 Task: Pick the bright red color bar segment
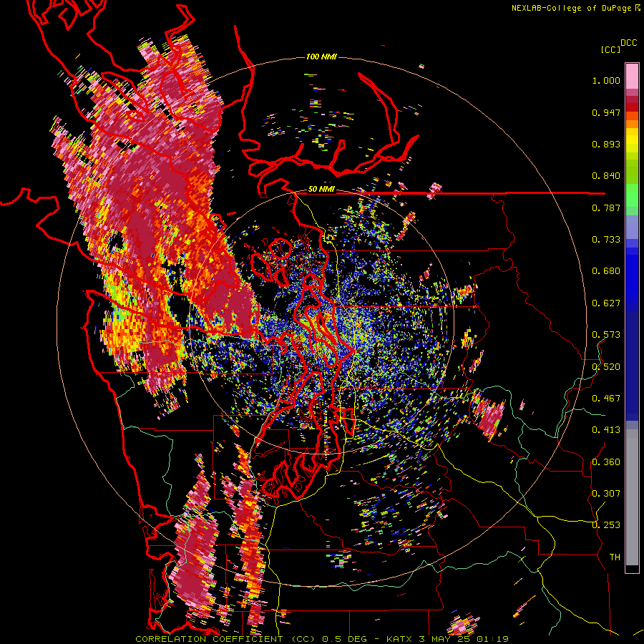632,107
